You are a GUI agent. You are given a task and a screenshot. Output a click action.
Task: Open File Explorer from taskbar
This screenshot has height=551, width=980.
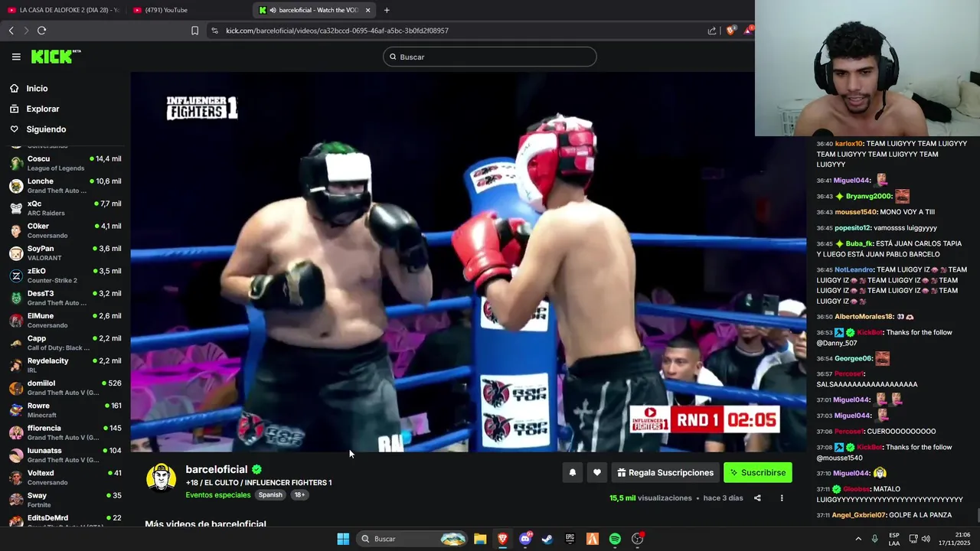click(480, 539)
